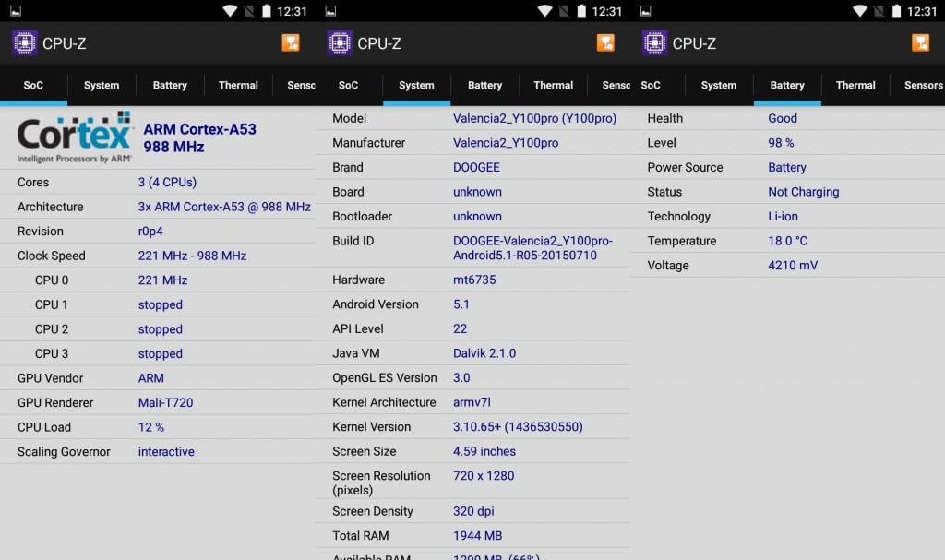Tap the battery status icon in middle screen
Screen dimensions: 945x560
click(x=581, y=11)
